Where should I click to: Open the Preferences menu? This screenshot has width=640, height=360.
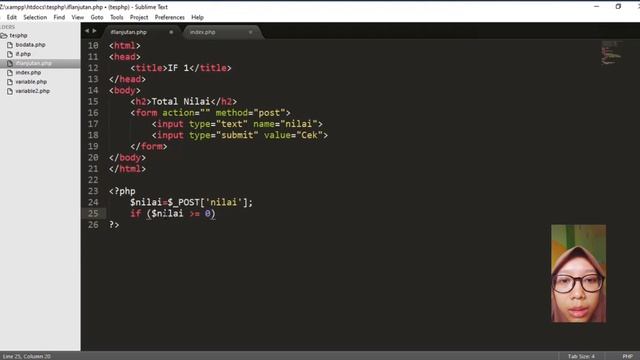pos(169,17)
